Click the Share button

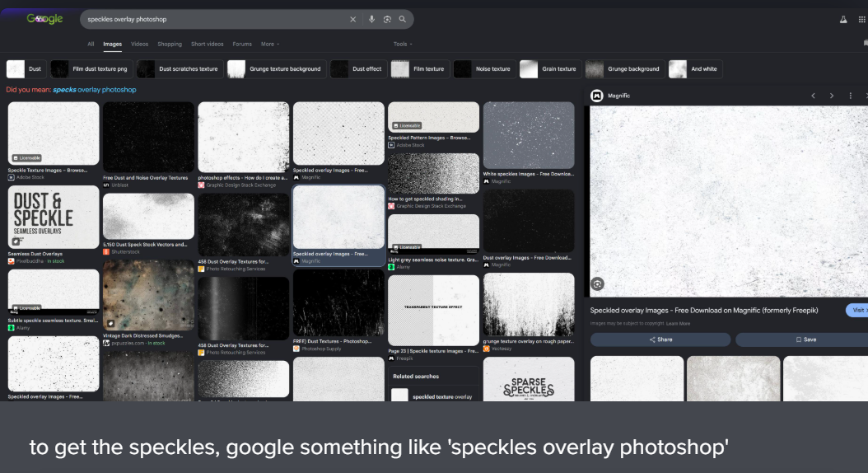[x=660, y=340]
